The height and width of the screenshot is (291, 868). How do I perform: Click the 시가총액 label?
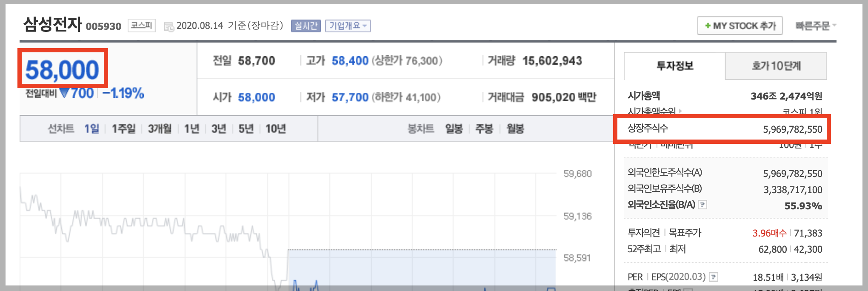(x=644, y=96)
